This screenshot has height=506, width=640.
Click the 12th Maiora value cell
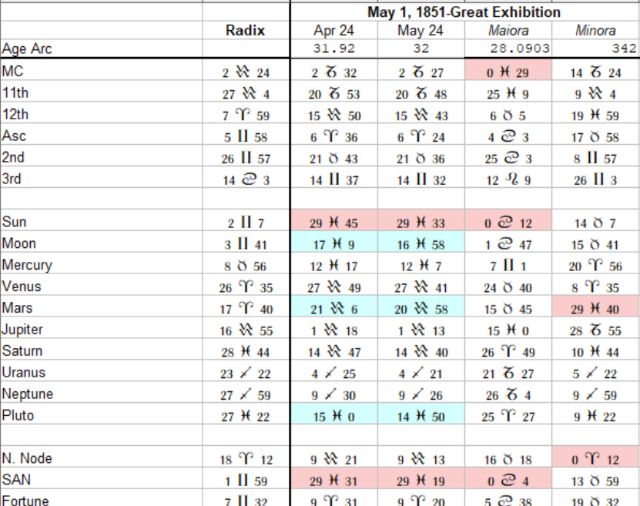click(508, 113)
